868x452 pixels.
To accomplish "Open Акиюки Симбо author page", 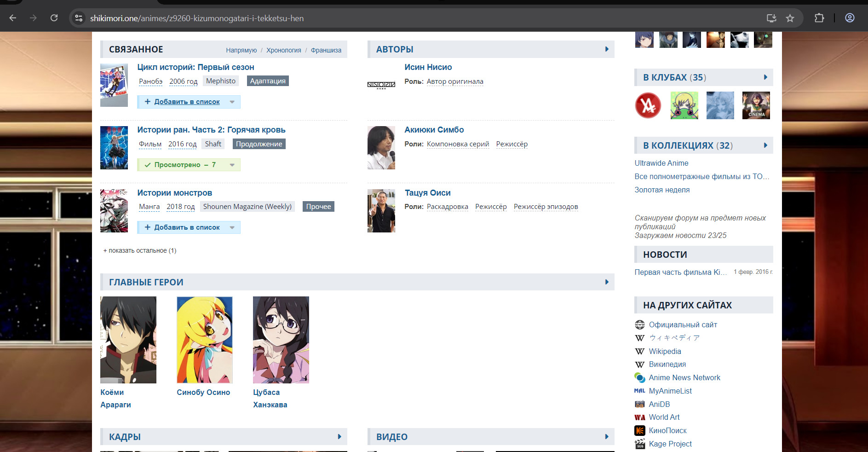I will 434,130.
